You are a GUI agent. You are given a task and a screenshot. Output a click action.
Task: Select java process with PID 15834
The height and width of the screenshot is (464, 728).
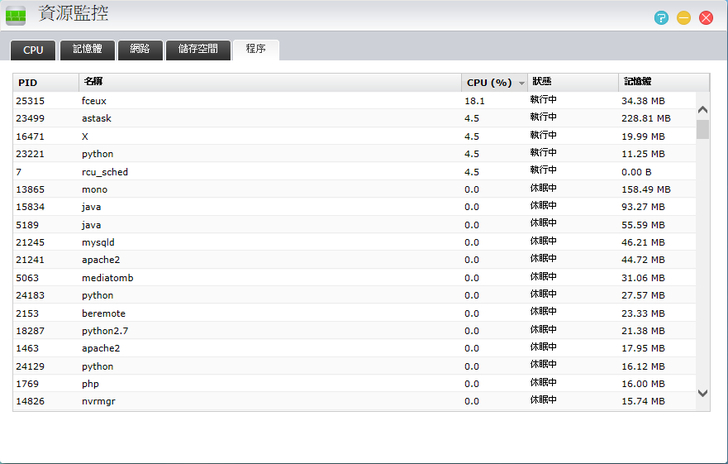354,207
